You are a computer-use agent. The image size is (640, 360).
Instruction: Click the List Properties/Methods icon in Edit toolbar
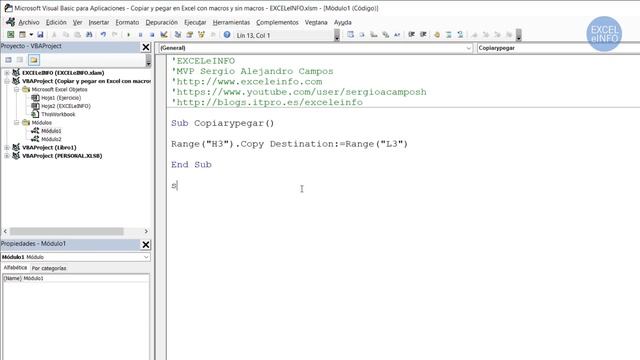click(x=351, y=35)
